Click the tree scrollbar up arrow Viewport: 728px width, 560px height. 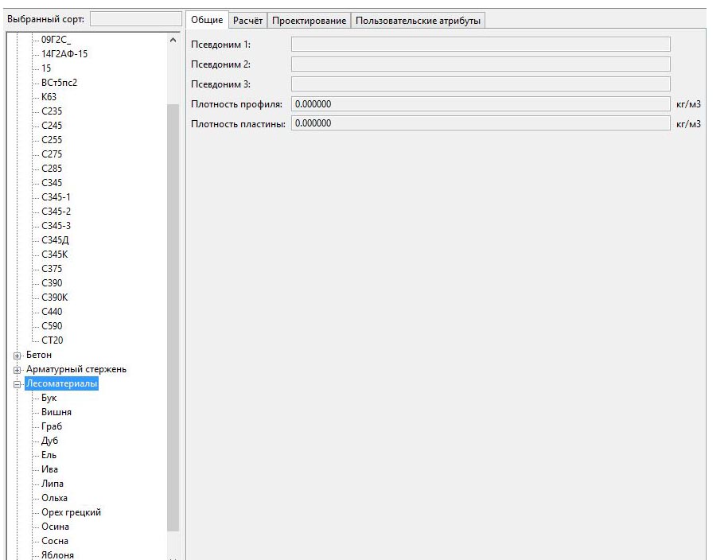173,40
